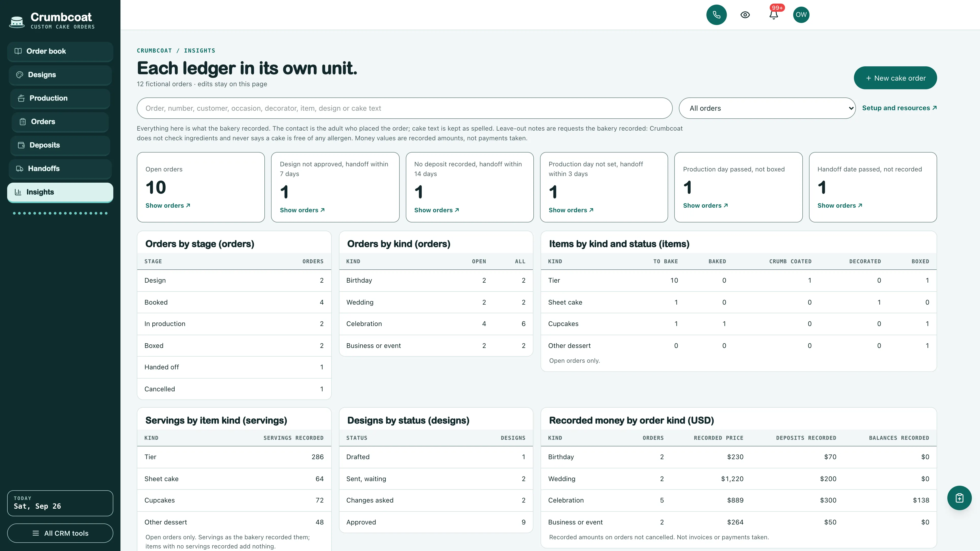
Task: Click the hamburger icon in All CRM tools
Action: tap(36, 533)
